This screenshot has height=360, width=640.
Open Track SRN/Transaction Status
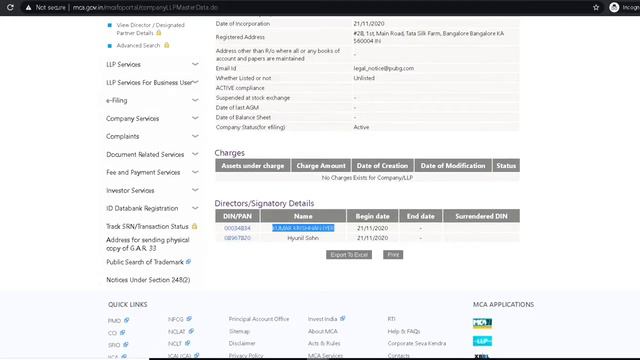point(147,226)
